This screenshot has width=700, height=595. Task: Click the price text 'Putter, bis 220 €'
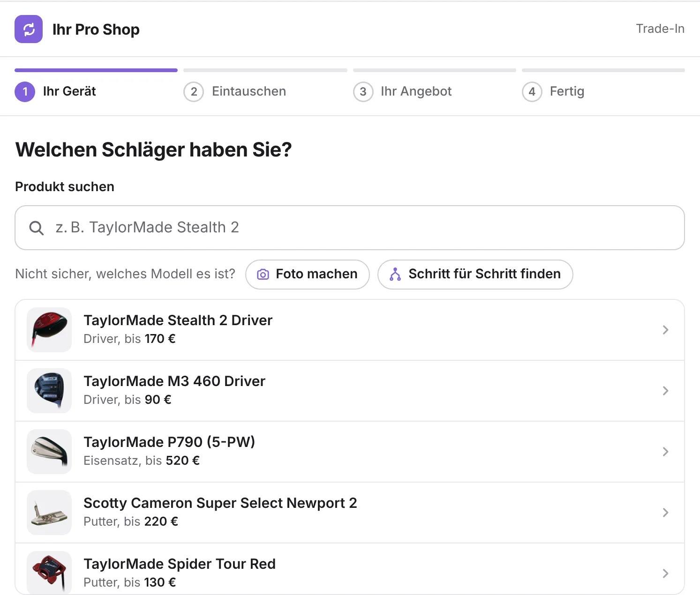click(x=131, y=521)
